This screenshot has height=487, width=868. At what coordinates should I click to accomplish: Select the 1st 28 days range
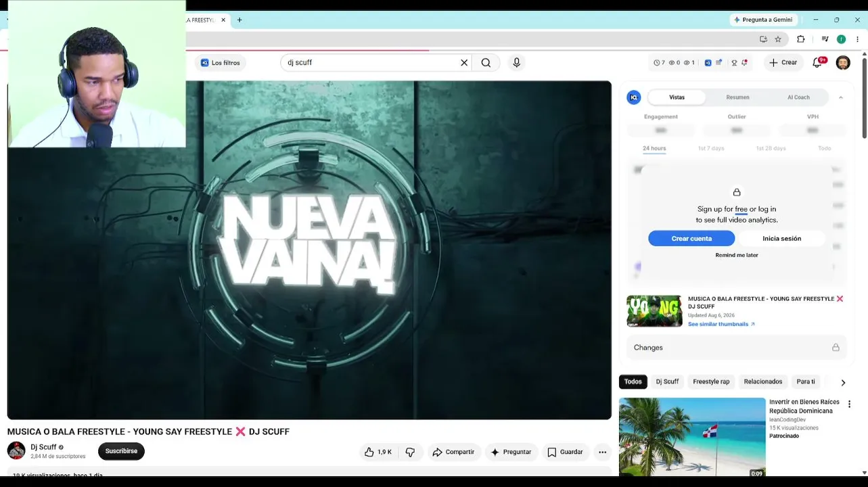point(771,148)
